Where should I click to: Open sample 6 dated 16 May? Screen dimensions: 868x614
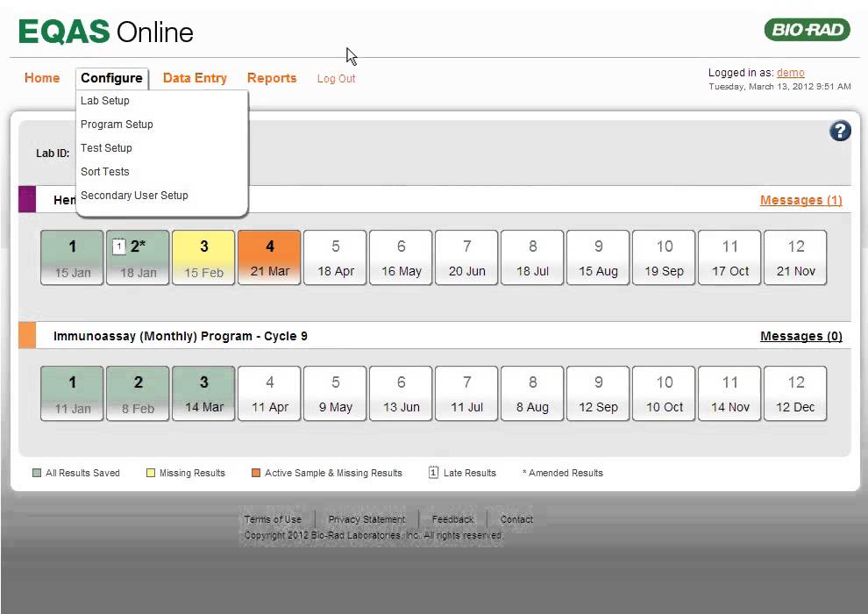402,258
